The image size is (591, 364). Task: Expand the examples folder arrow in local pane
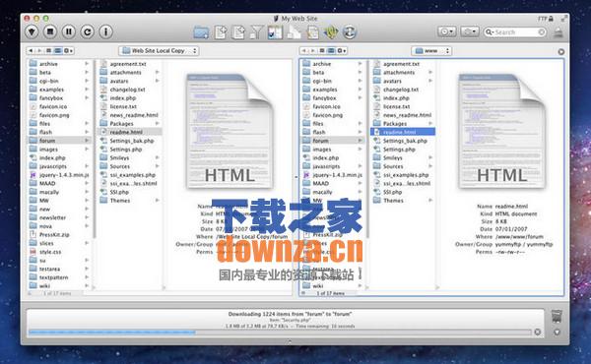87,90
